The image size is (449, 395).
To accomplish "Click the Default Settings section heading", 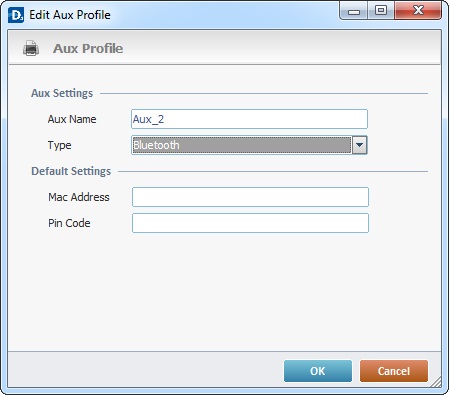I will coord(71,171).
